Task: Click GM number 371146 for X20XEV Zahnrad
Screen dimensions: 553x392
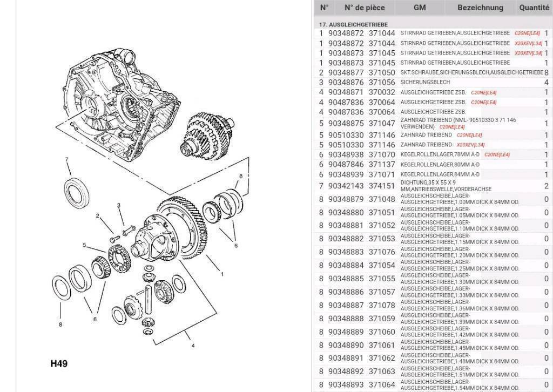Action: coord(382,145)
